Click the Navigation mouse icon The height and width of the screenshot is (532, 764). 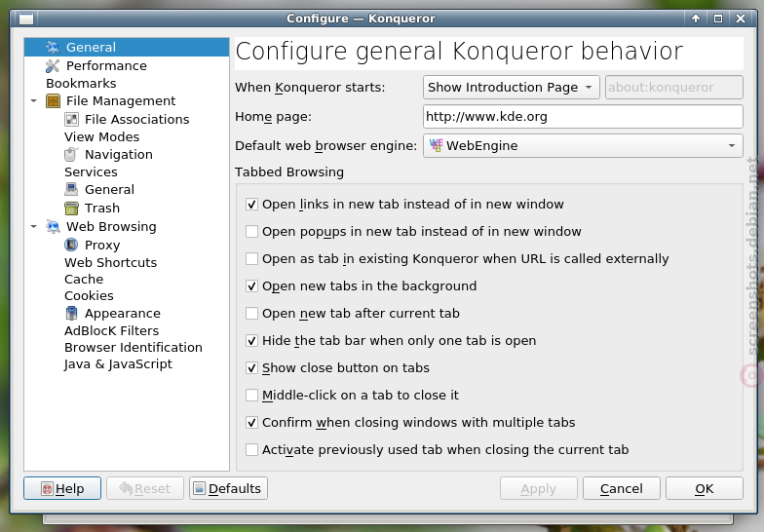point(71,154)
